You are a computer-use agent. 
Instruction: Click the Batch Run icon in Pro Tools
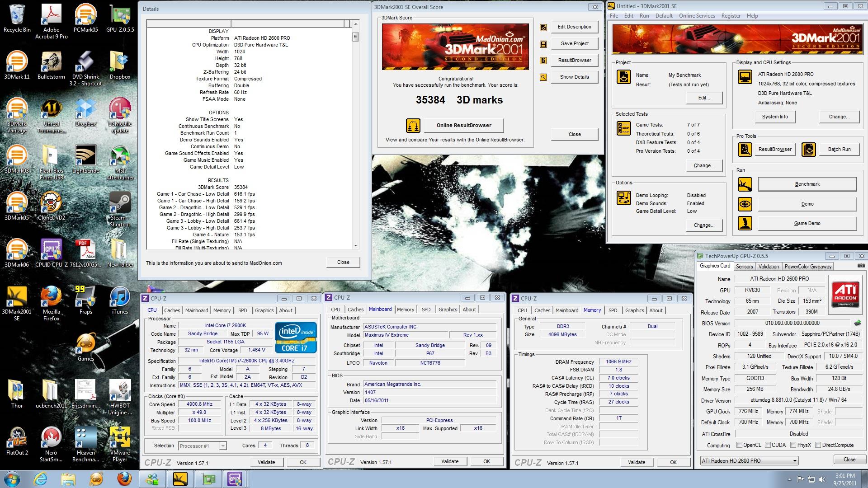coord(809,150)
